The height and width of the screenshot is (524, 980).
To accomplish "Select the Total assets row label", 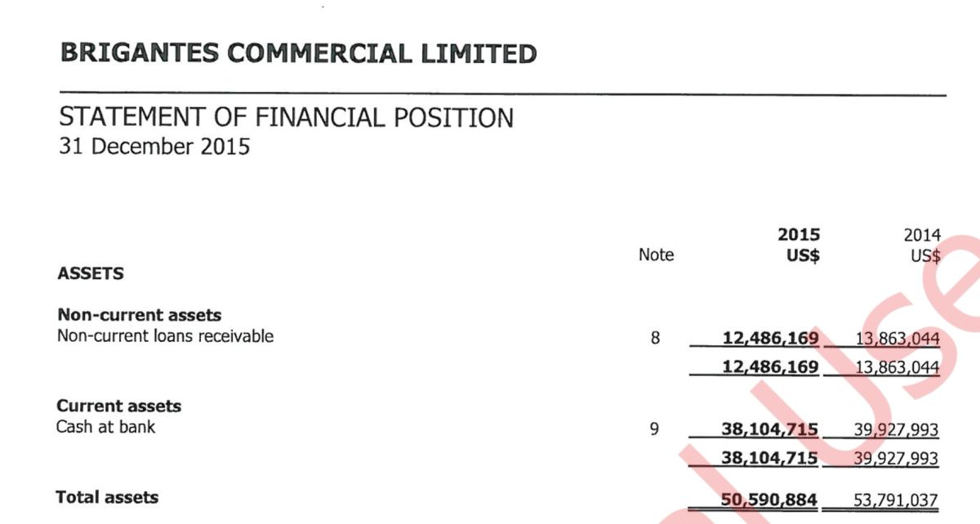I will pyautogui.click(x=107, y=497).
